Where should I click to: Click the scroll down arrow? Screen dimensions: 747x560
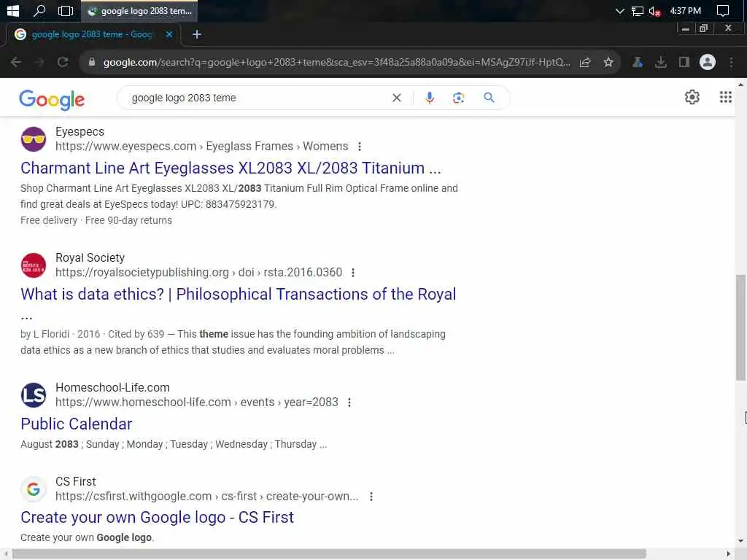[740, 542]
